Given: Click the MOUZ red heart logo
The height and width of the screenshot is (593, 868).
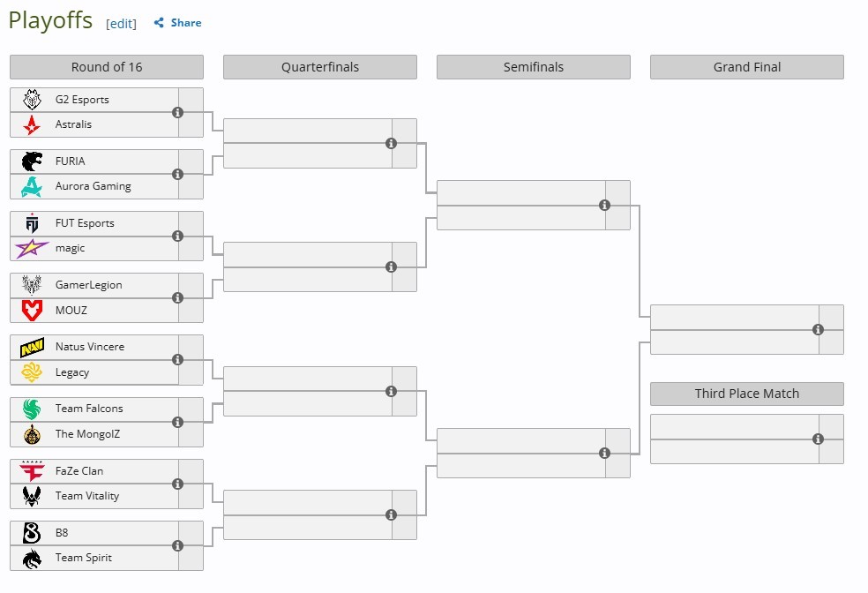Looking at the screenshot, I should [32, 310].
